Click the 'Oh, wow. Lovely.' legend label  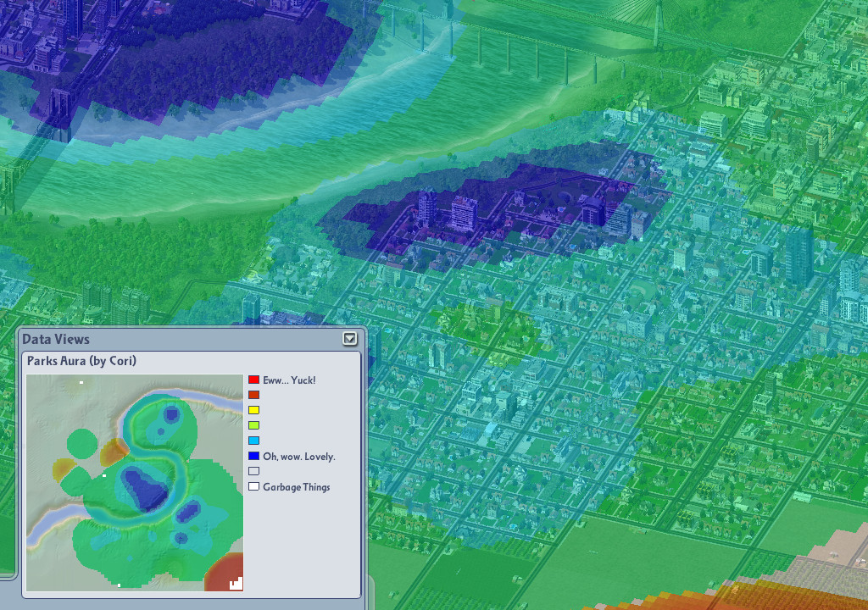(299, 457)
